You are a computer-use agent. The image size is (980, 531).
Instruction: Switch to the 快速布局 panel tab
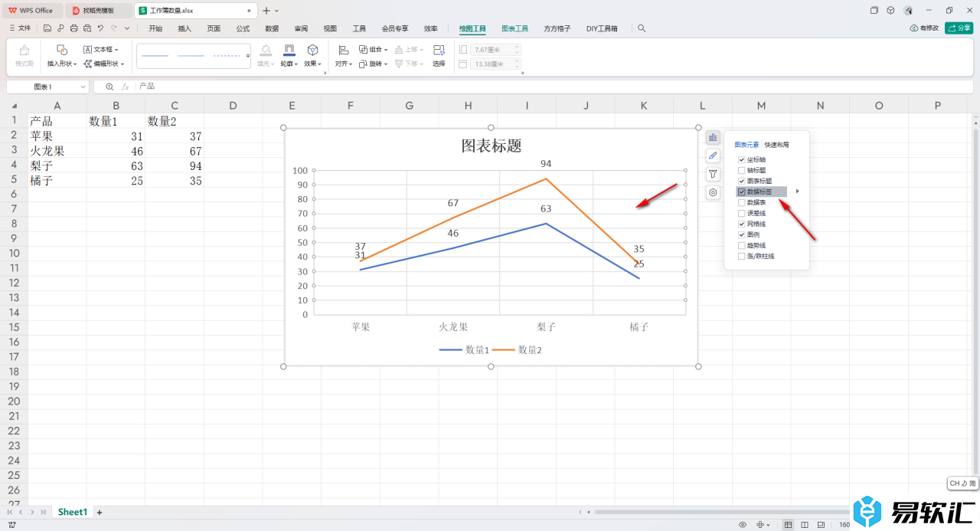(x=776, y=144)
